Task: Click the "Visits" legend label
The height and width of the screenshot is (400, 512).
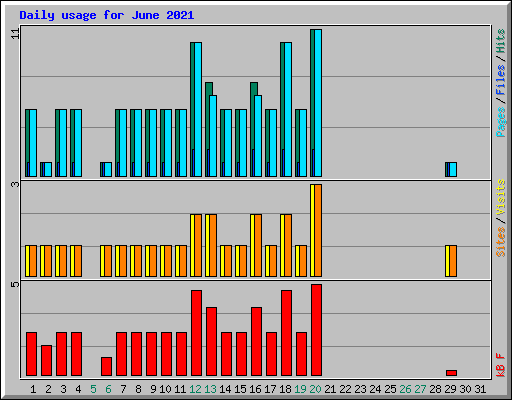Action: 501,197
